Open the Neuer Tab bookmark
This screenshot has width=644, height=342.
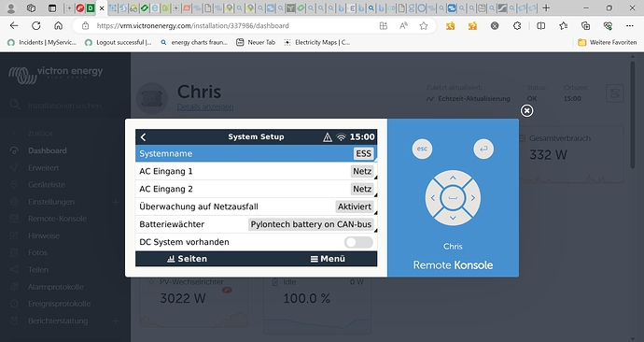point(256,42)
